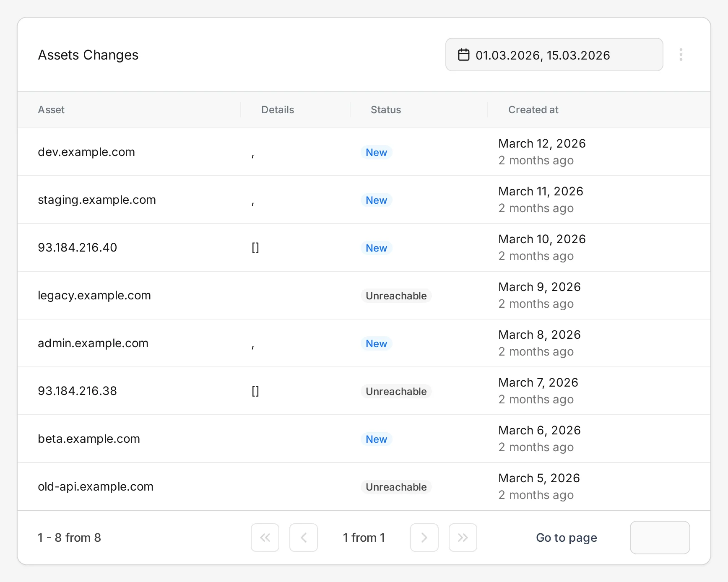This screenshot has height=582, width=728.
Task: Click the Unreachable badge on legacy.example.com
Action: pyautogui.click(x=396, y=296)
